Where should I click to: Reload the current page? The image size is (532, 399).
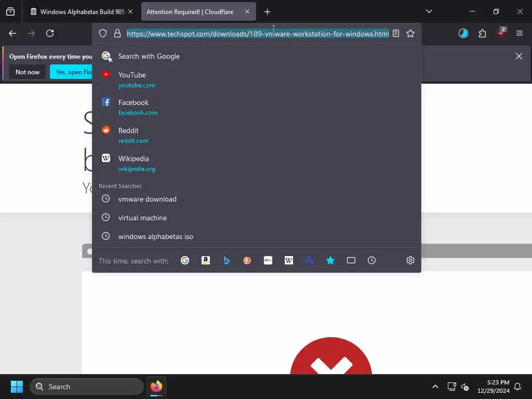(50, 33)
